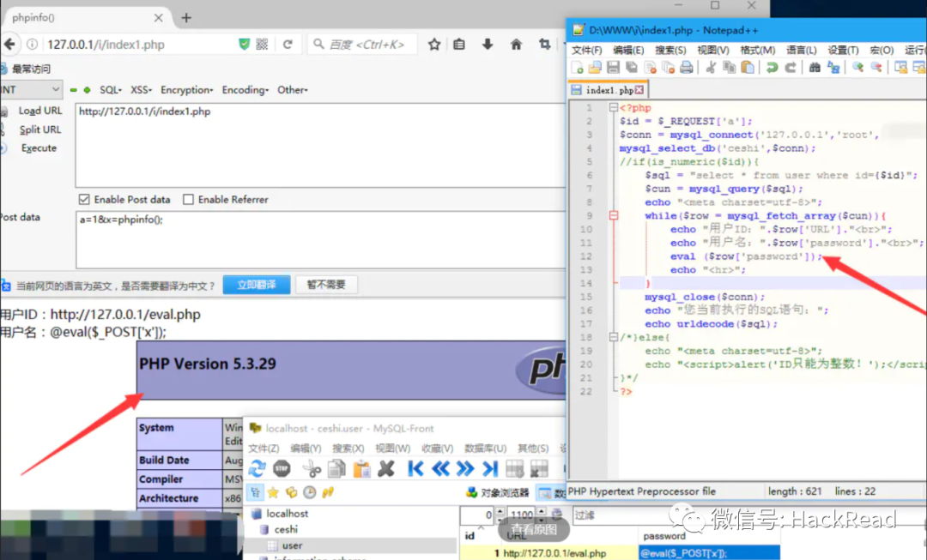The image size is (927, 560).
Task: Click Split URL in HackBar
Action: pos(40,129)
